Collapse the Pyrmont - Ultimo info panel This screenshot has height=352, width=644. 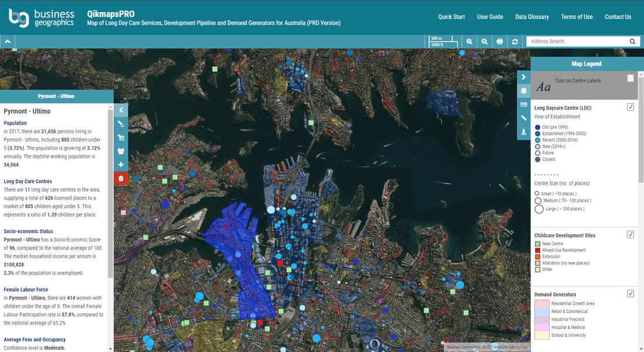pos(121,110)
